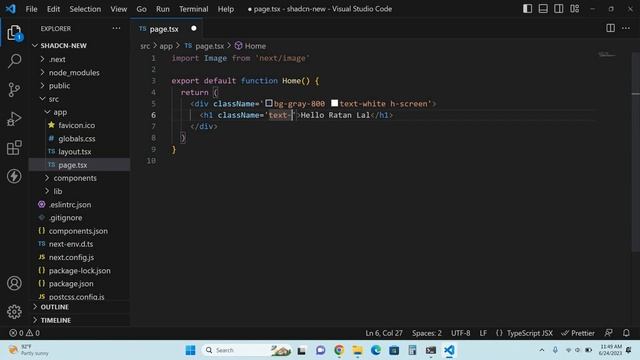Click the Home breadcrumb symbol
The width and height of the screenshot is (640, 360).
(250, 46)
